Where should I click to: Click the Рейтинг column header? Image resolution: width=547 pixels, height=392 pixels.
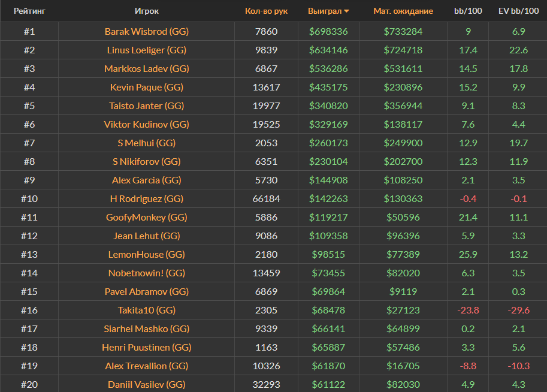(x=29, y=11)
